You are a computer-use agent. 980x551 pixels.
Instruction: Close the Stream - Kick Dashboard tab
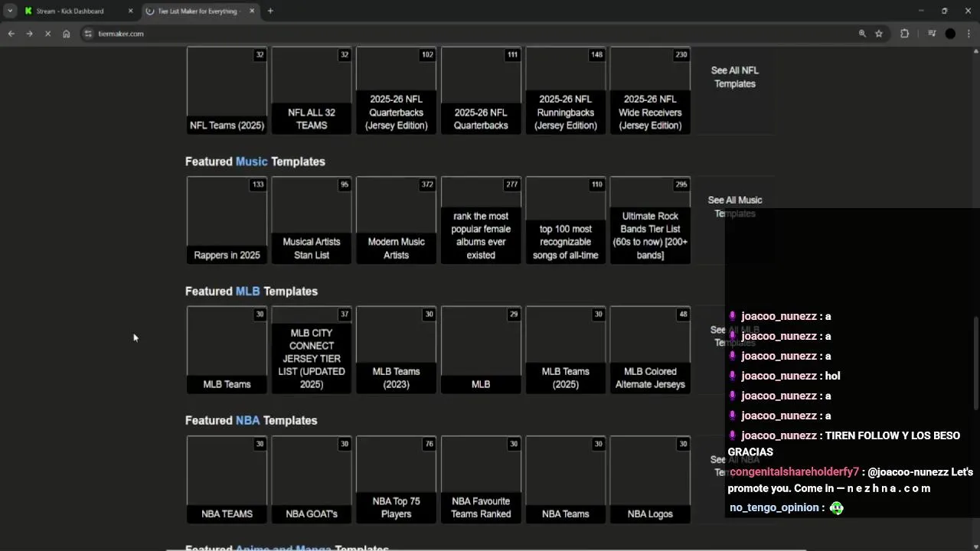(130, 11)
